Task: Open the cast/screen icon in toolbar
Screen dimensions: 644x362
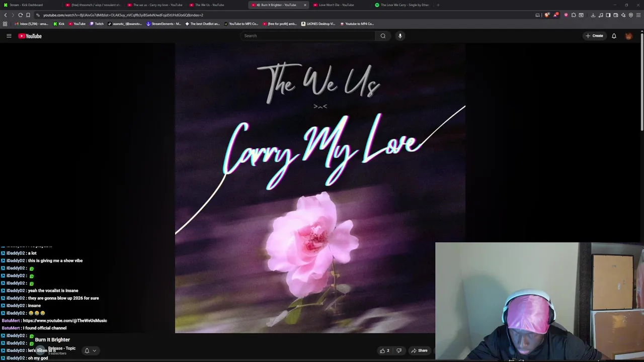Action: pos(537,15)
